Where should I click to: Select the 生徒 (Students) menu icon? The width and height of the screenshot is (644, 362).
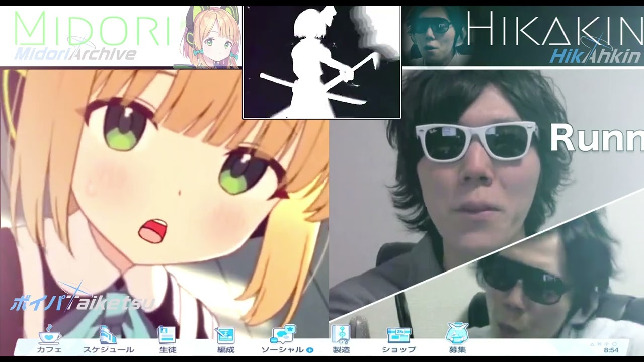pos(167,335)
